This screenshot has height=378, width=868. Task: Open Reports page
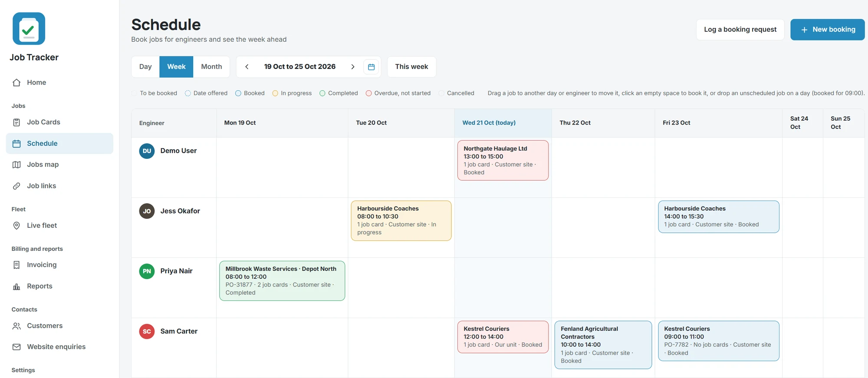(59, 286)
